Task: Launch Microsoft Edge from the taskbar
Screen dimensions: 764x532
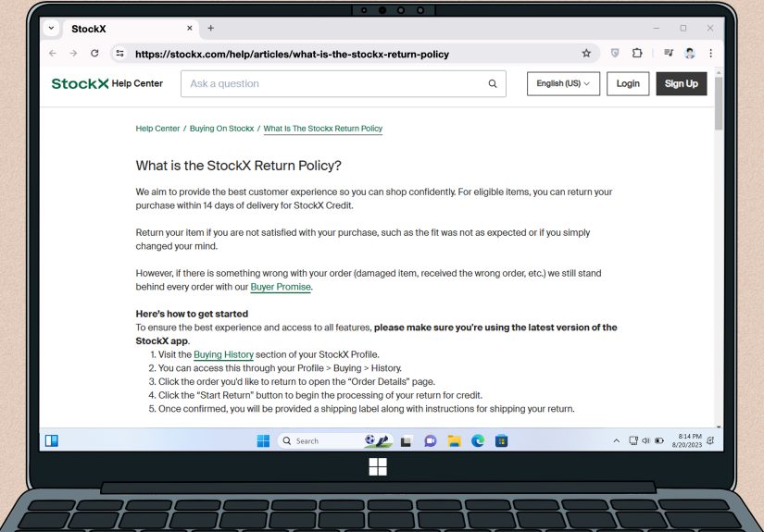Action: 478,441
